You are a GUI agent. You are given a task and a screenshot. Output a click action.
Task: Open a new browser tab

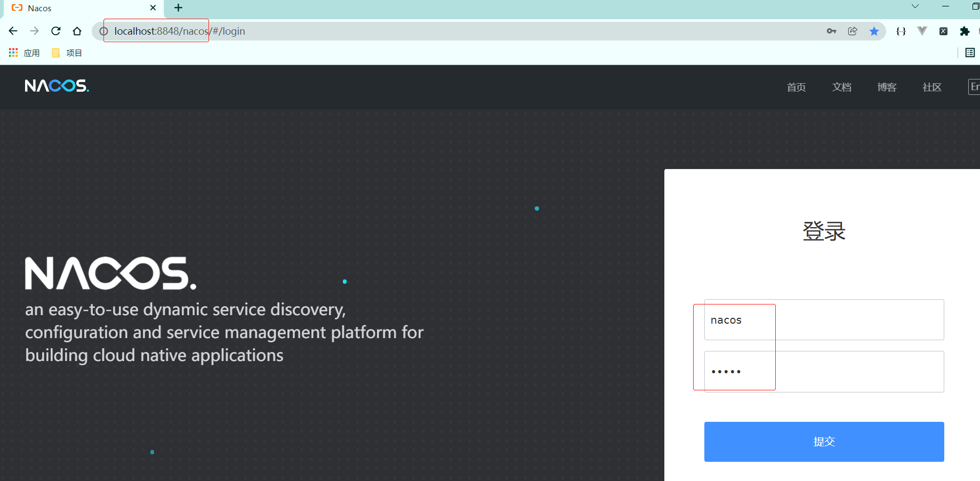point(178,8)
